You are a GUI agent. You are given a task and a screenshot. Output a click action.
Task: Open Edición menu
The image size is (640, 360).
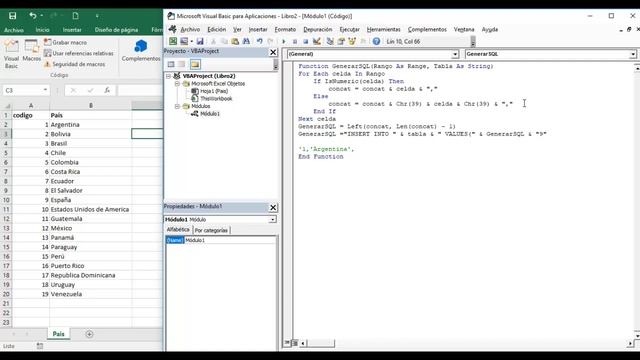(x=217, y=29)
